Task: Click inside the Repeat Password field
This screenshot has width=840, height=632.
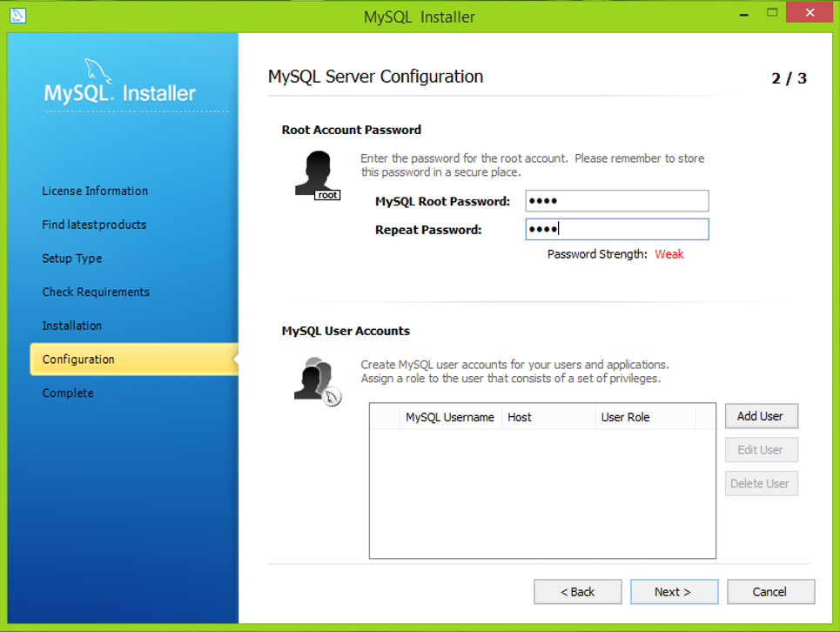Action: click(x=617, y=229)
